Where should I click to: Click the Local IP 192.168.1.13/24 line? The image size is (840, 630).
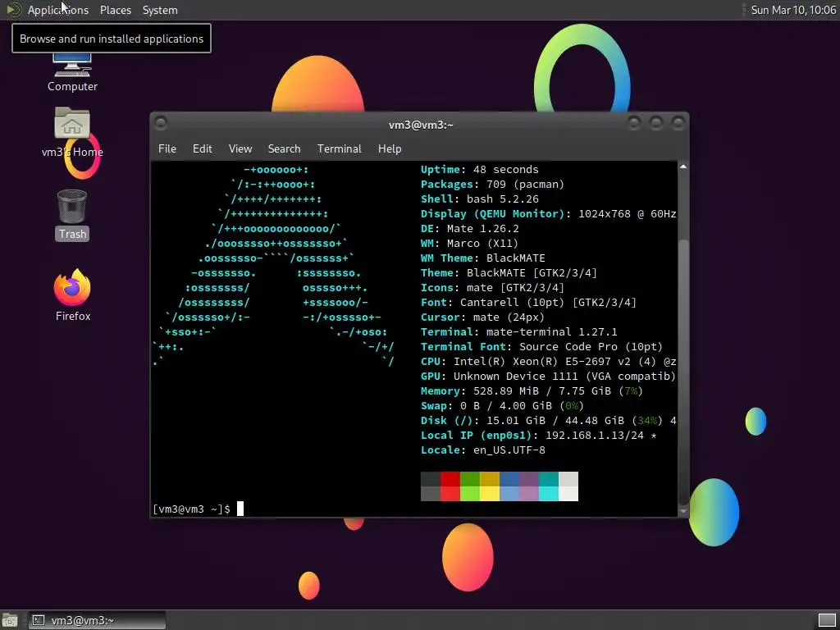click(538, 435)
